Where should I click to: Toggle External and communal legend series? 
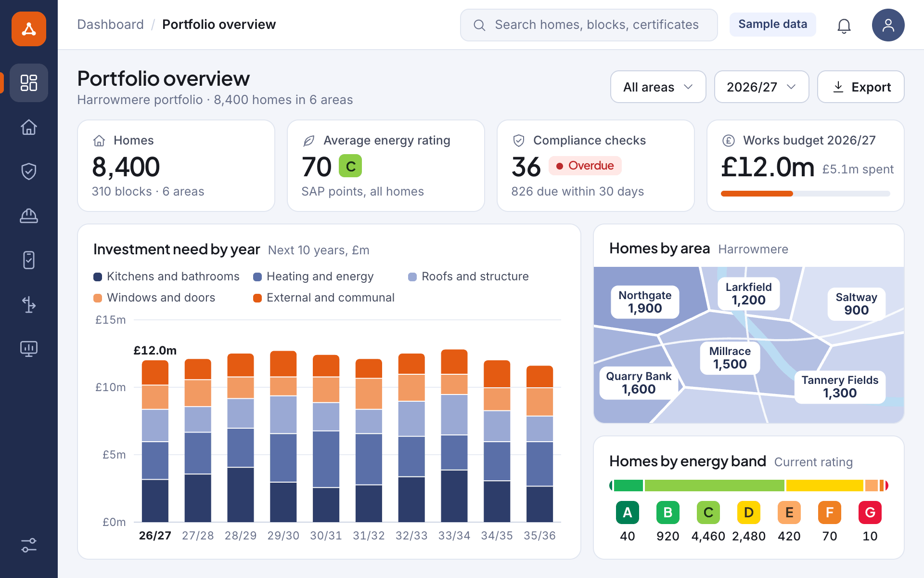pos(324,298)
